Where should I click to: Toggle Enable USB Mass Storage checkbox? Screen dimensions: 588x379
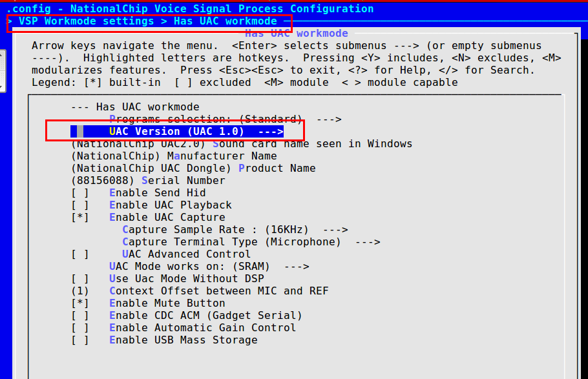coord(80,340)
